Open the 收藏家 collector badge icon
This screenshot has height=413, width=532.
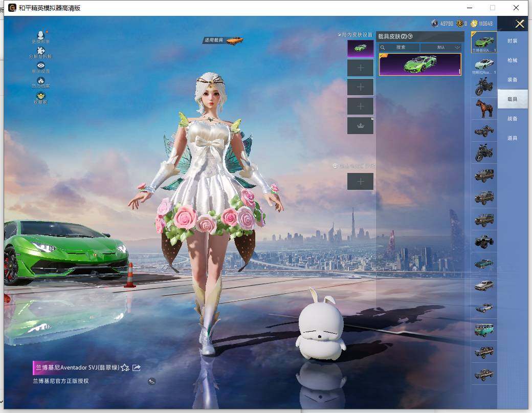coord(40,96)
